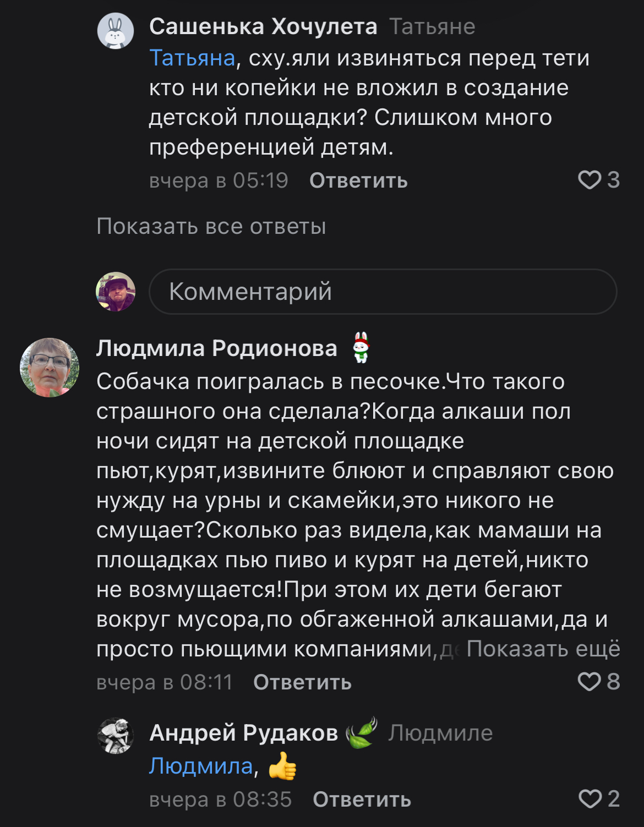Tap your own avatar beside comment field

click(x=116, y=292)
